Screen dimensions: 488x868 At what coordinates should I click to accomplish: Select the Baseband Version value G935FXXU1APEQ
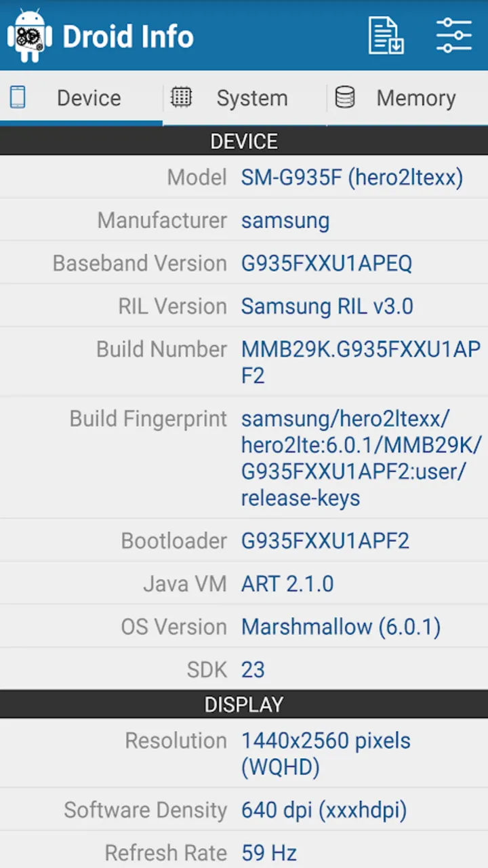point(327,263)
